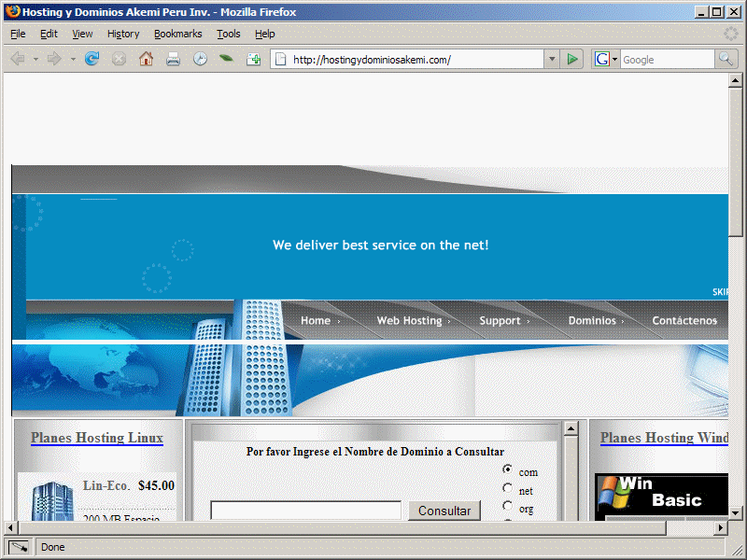The height and width of the screenshot is (560, 747).
Task: Click the search magnifier icon
Action: pyautogui.click(x=726, y=59)
